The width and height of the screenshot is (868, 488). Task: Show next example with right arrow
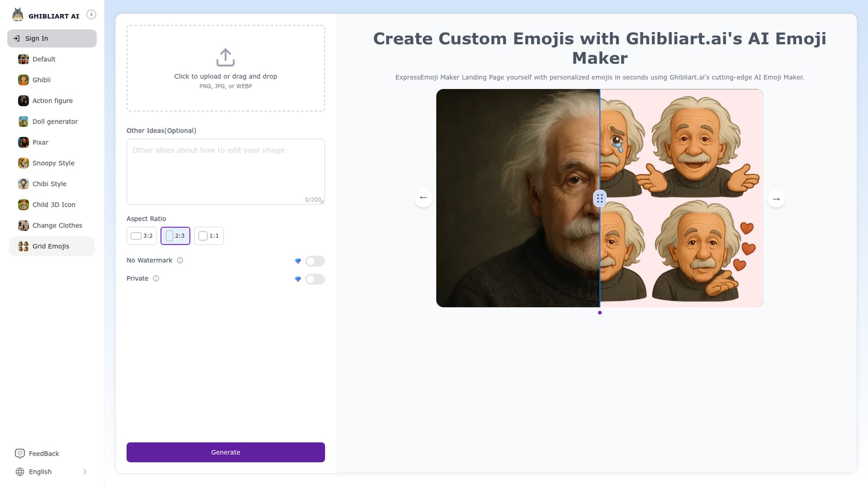tap(776, 199)
